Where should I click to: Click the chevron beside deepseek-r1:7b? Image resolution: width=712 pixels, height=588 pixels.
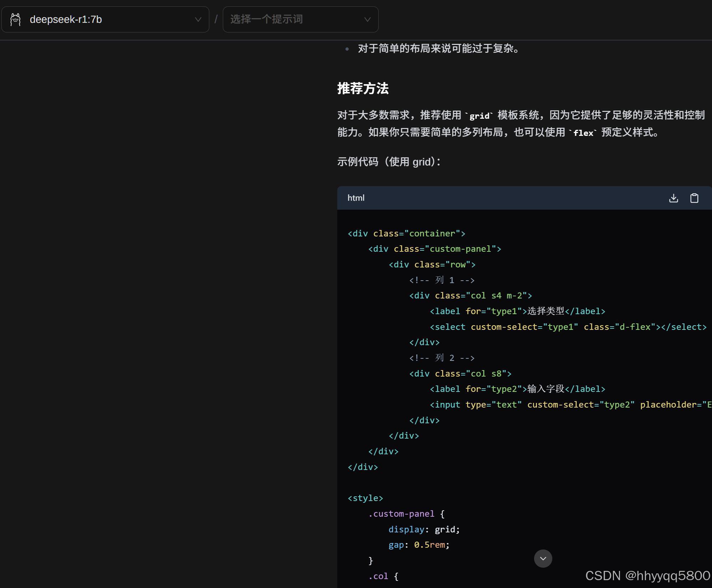[x=198, y=20]
